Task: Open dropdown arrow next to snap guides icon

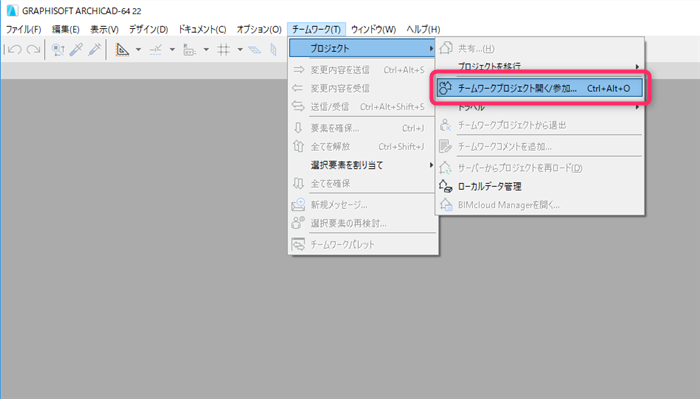Action: pyautogui.click(x=172, y=50)
